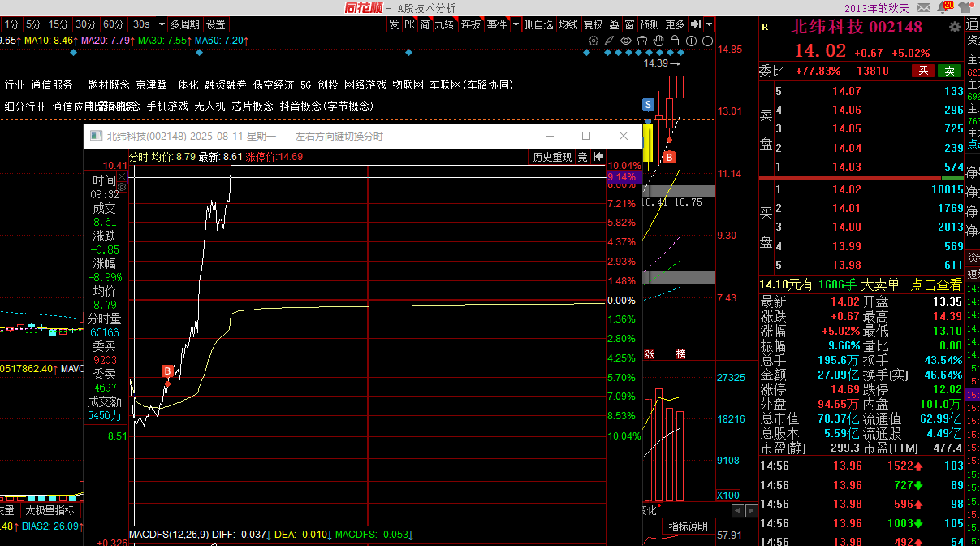The width and height of the screenshot is (980, 546).
Task: Toggle the chart lock icon
Action: pos(675,41)
